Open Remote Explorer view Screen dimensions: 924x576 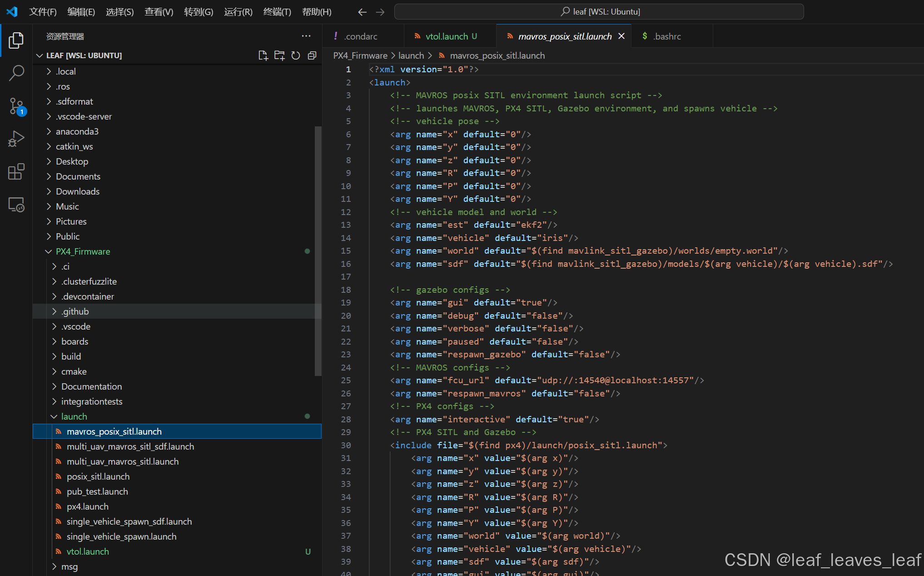point(16,205)
